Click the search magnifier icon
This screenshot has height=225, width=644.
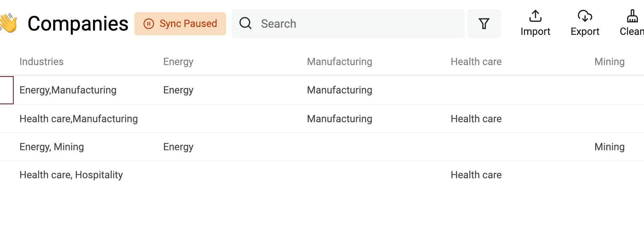click(x=245, y=23)
